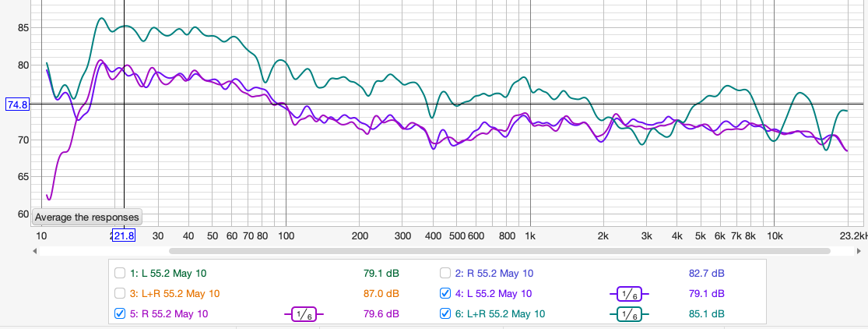Click the 1/6 smoothing icon for trace 4
Image resolution: width=868 pixels, height=329 pixels.
[629, 293]
